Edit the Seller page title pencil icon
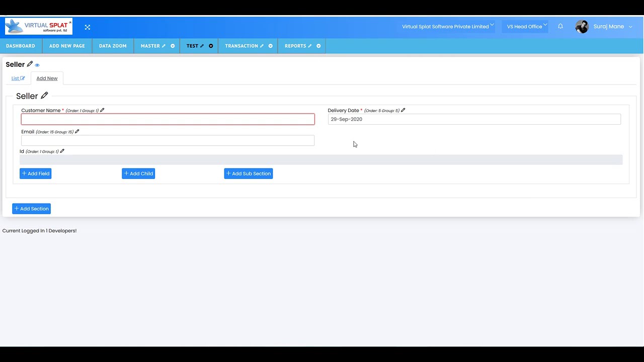The height and width of the screenshot is (362, 644). [30, 64]
